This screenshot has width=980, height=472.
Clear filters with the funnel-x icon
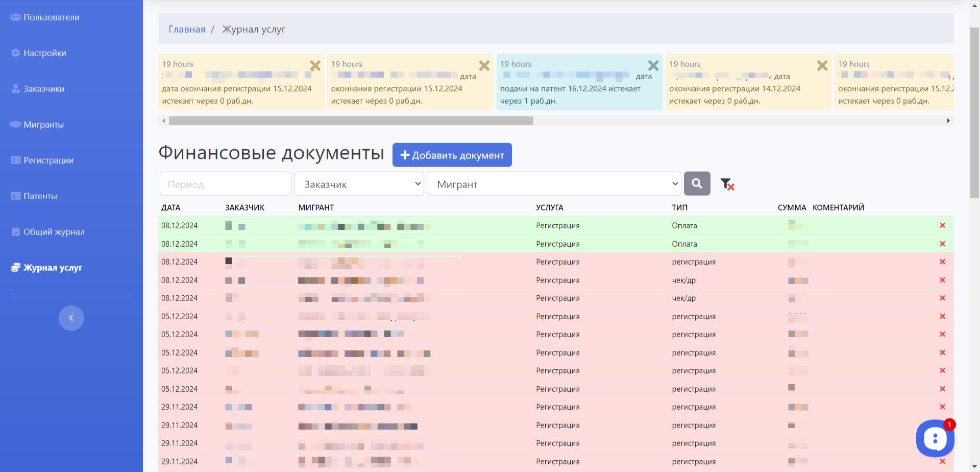[727, 184]
